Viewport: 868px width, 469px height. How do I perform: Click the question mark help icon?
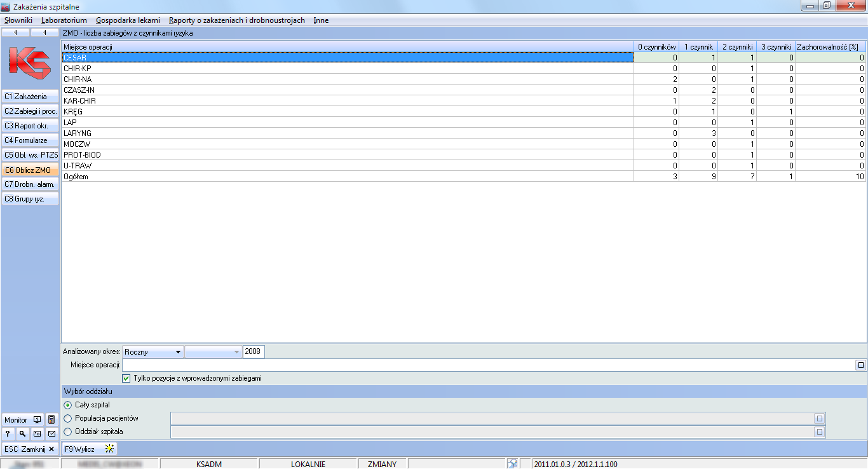pyautogui.click(x=8, y=434)
